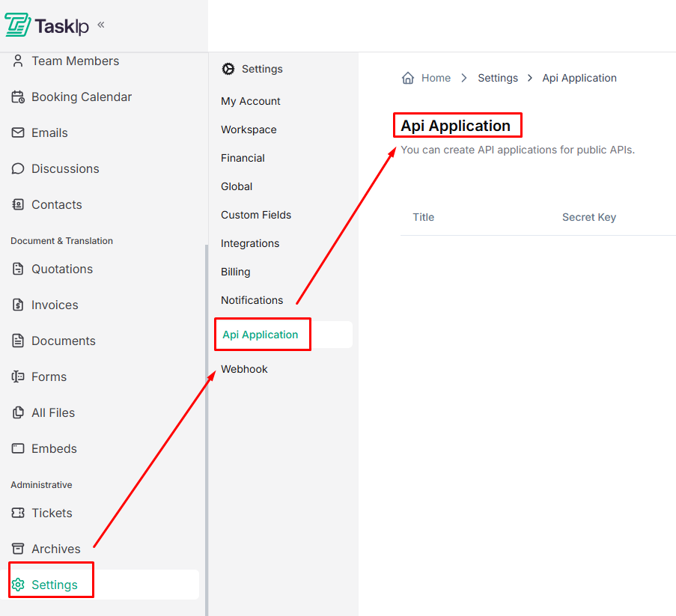Collapse the sidebar with double-chevron
The width and height of the screenshot is (676, 616).
point(101,25)
